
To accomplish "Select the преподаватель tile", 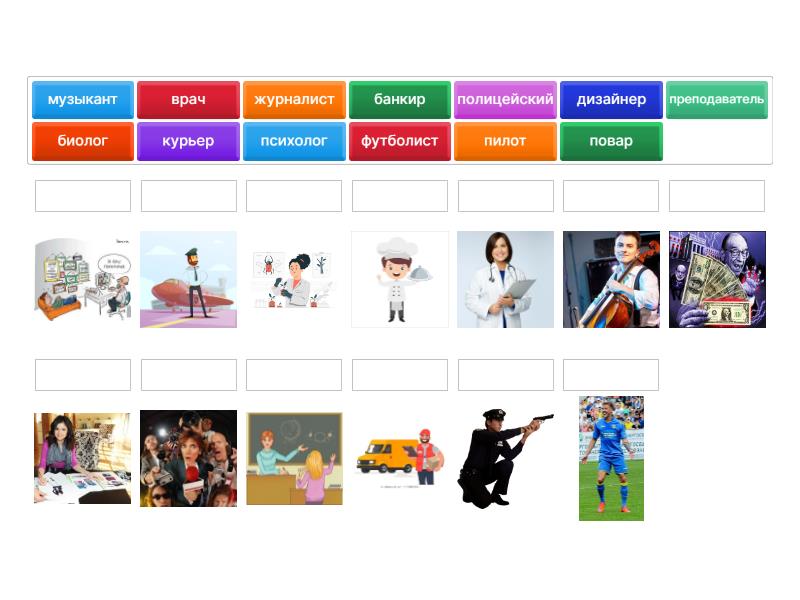I will tap(717, 100).
